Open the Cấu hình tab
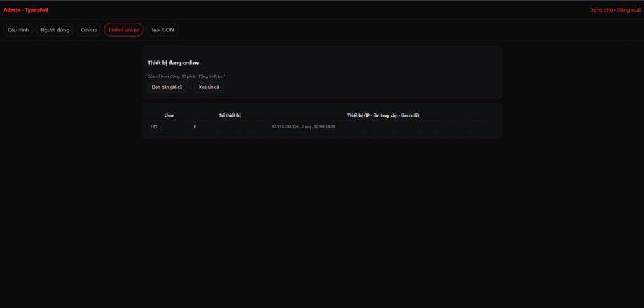644x308 pixels. tap(18, 30)
